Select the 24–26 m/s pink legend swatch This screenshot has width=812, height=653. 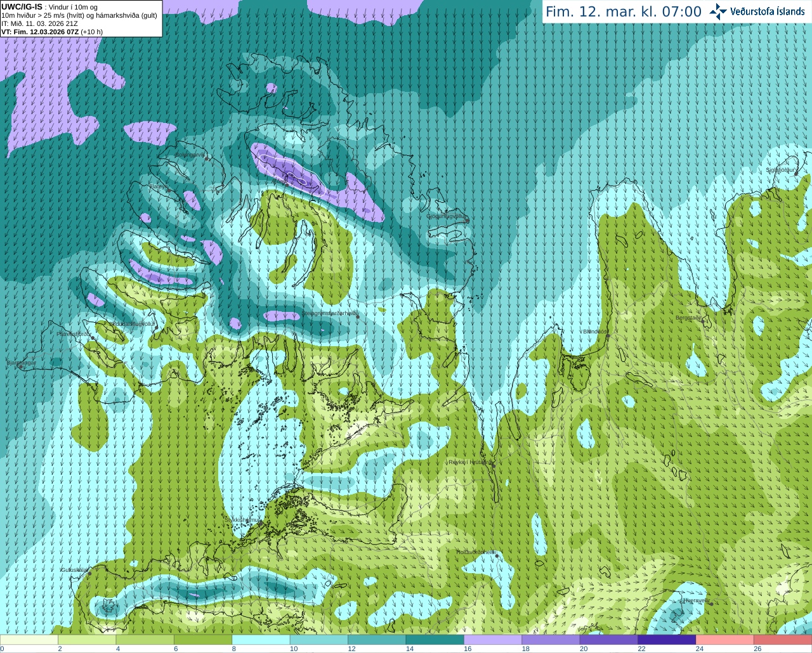point(725,640)
